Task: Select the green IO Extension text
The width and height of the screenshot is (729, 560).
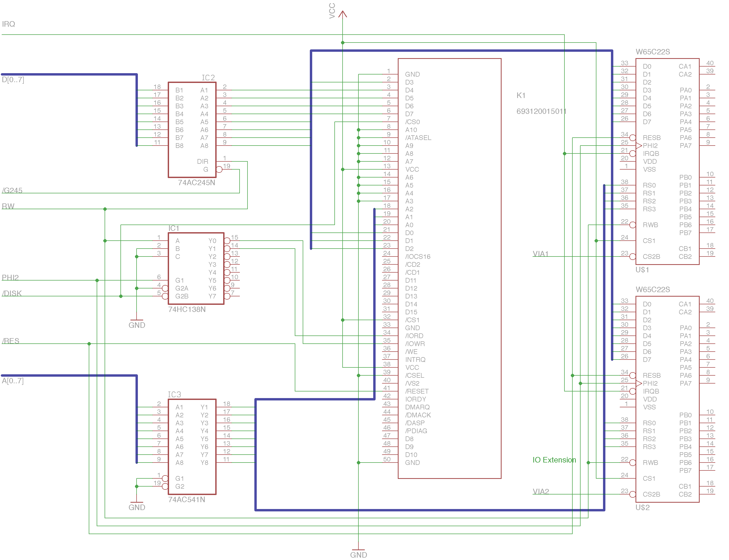Action: coord(554,460)
